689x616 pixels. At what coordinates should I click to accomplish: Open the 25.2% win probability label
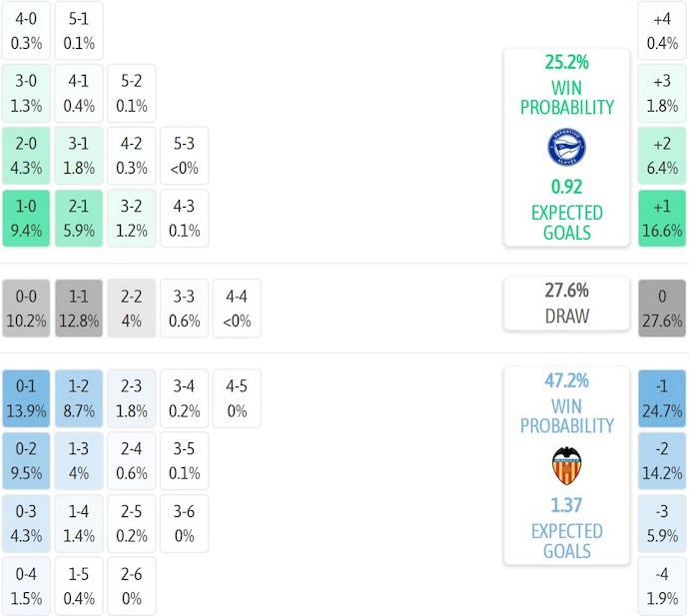point(566,63)
